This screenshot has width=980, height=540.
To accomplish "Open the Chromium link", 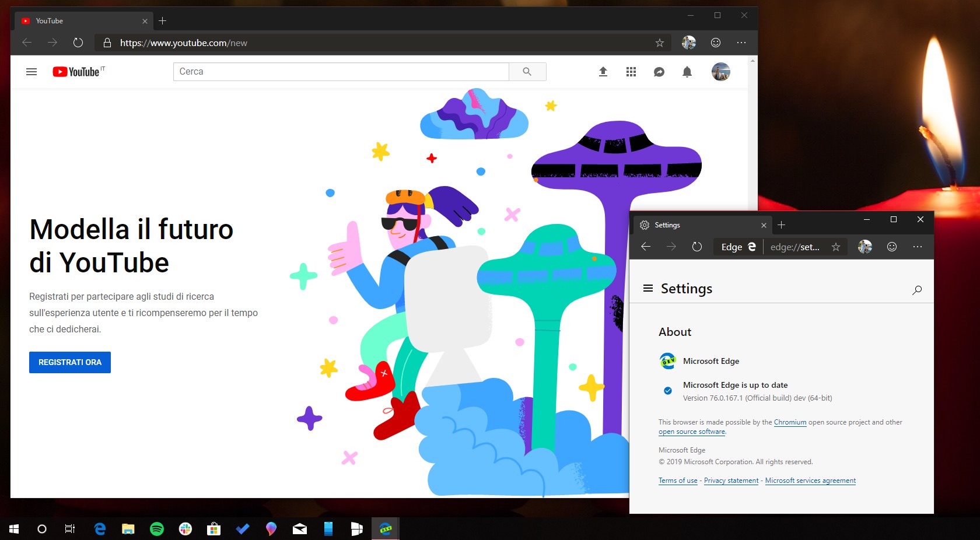I will (x=790, y=422).
